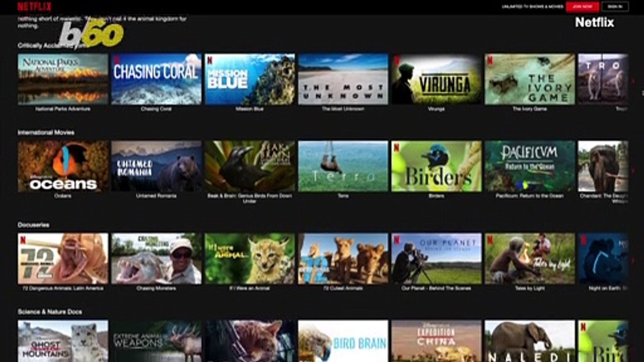Click 'Our Planet - Behind the Scenes' caption
The height and width of the screenshot is (362, 644).
coord(436,288)
